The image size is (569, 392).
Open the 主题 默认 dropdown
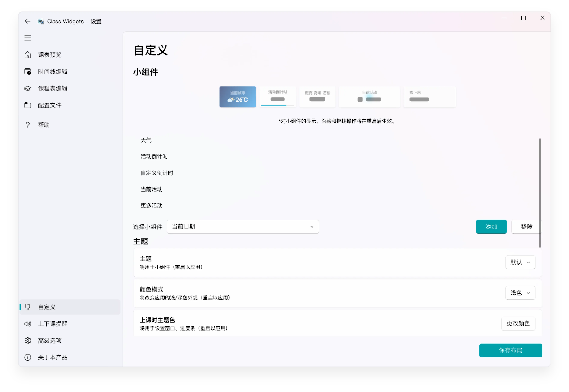(520, 262)
